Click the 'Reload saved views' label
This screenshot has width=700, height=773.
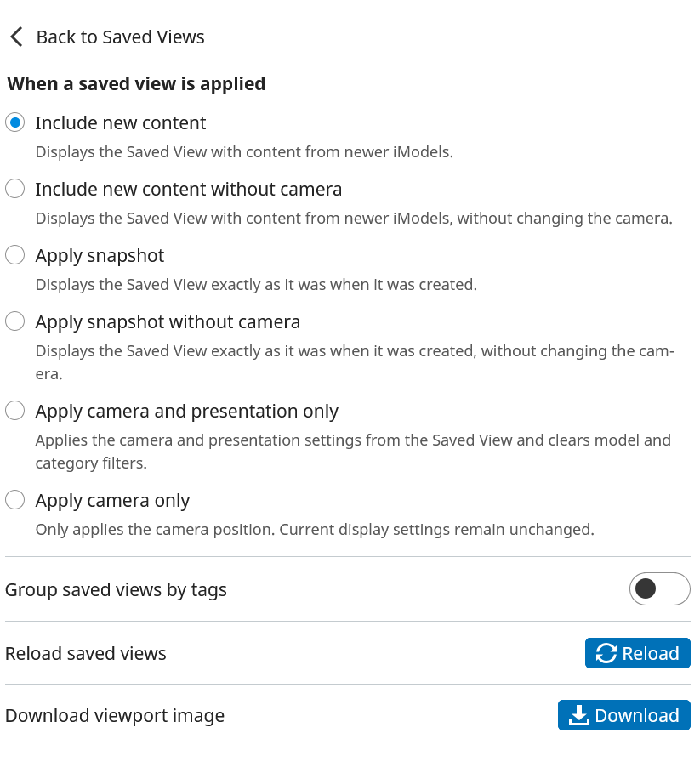85,653
